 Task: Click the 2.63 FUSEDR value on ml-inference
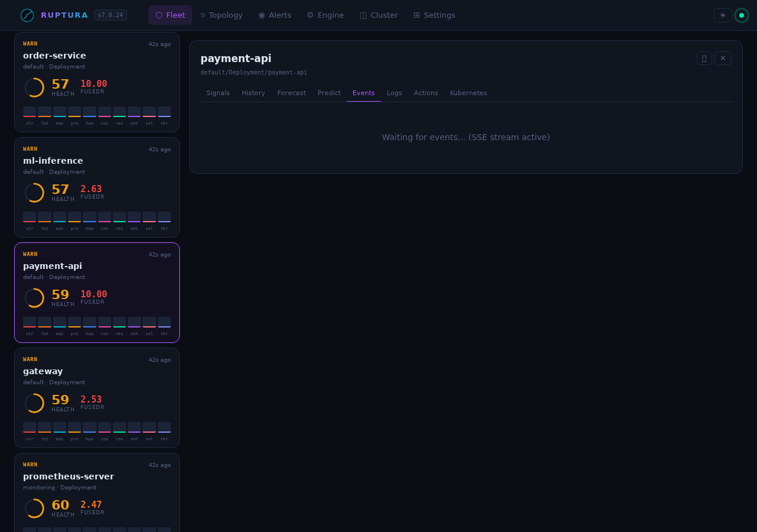91,189
